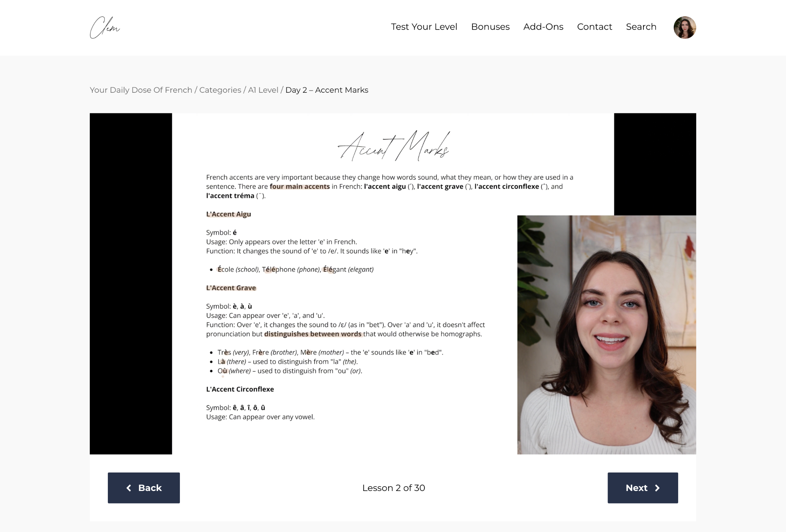Select Contact in the navigation

(x=594, y=27)
